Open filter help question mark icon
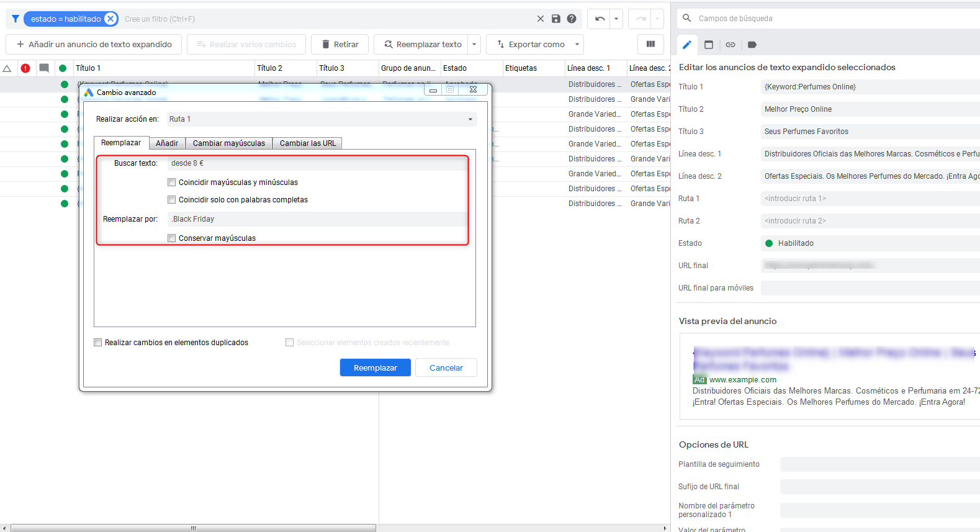This screenshot has height=532, width=980. tap(572, 19)
